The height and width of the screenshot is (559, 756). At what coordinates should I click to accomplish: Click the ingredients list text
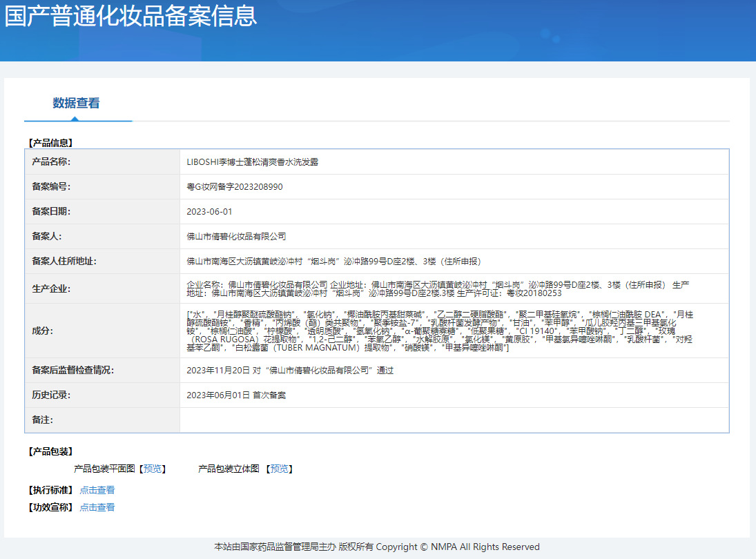pyautogui.click(x=440, y=331)
